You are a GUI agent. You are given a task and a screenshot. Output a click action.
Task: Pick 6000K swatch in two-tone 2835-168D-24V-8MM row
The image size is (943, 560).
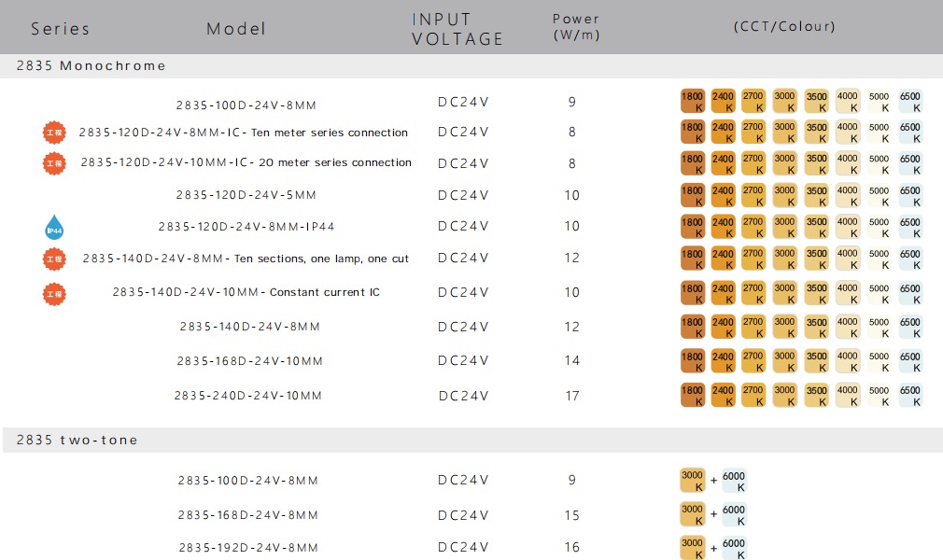(734, 515)
